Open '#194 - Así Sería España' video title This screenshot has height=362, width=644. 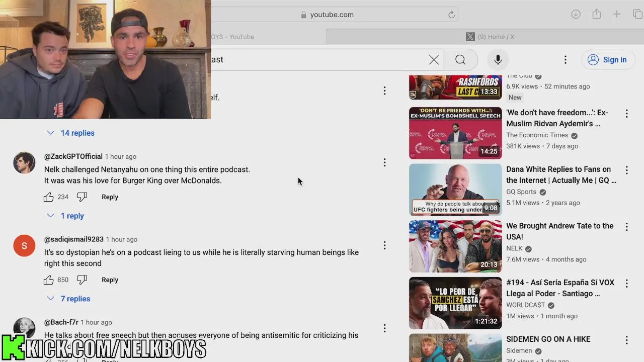[560, 288]
